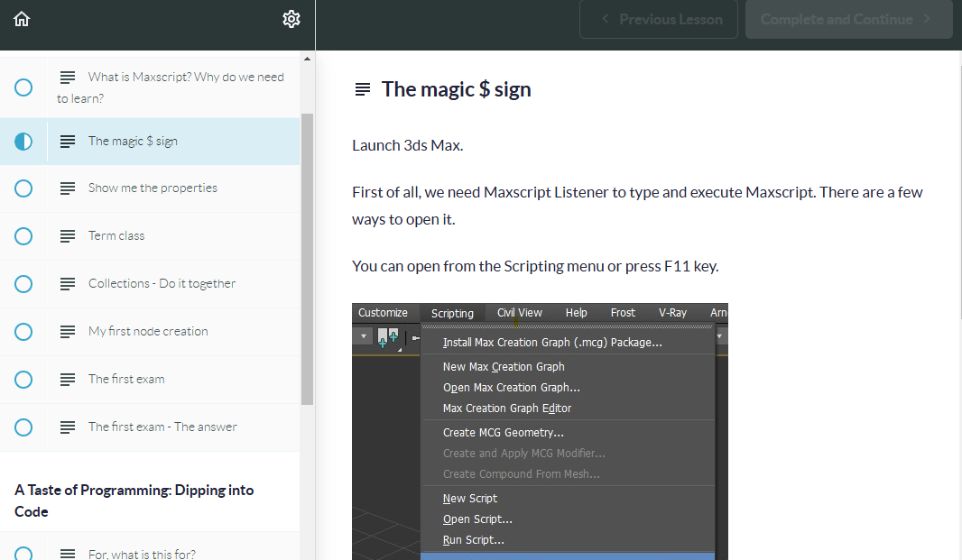Click the text icon beside 'The first exam - The answer'
The height and width of the screenshot is (560, 962).
[x=68, y=427]
